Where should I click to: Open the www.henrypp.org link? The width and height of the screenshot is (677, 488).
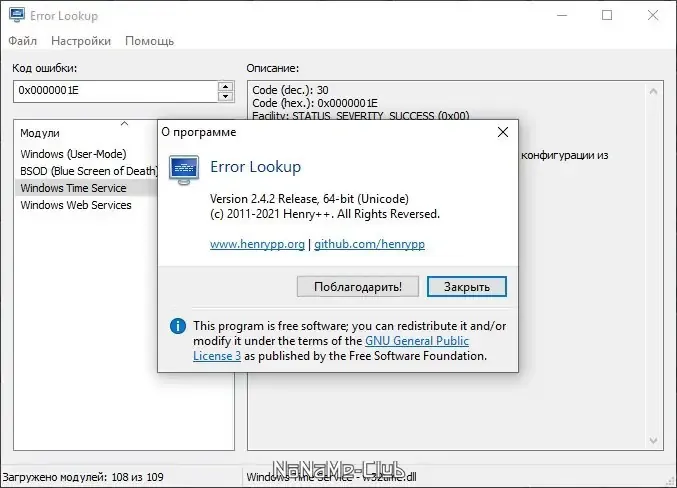257,244
